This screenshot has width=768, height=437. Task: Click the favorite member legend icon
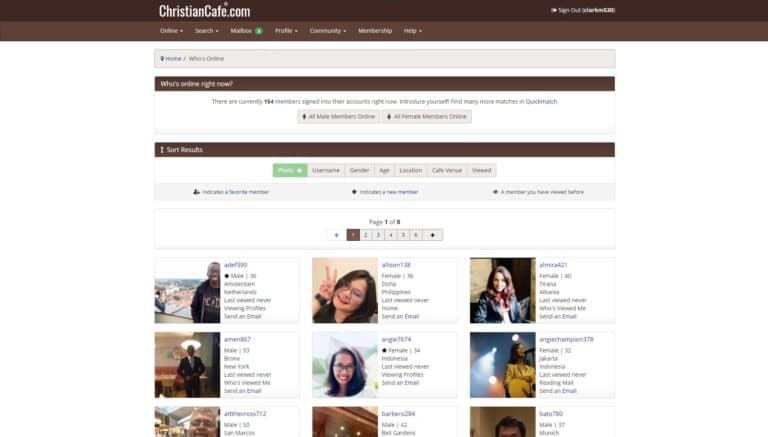point(196,192)
